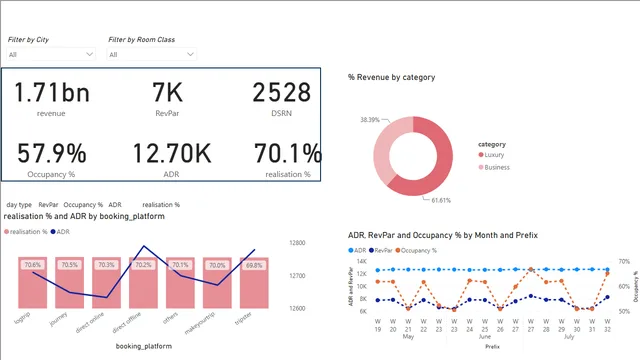Click the Occupancy % legend marker
The width and height of the screenshot is (640, 360).
point(398,250)
